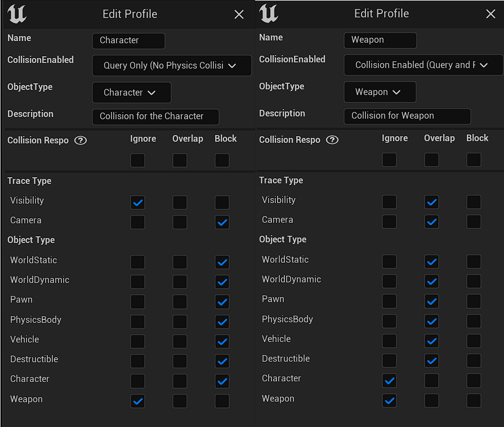Image resolution: width=504 pixels, height=427 pixels.
Task: Click the Description field 'Collision for the Character'
Action: point(155,116)
